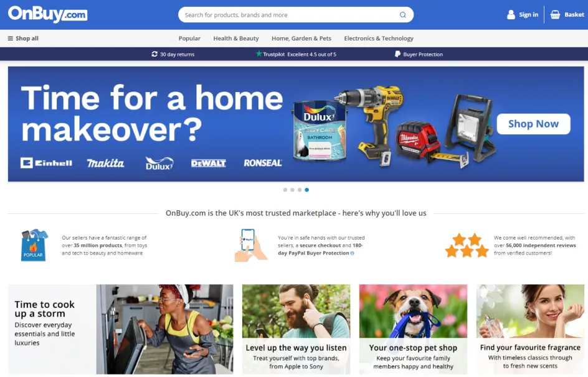Select the third carousel dot
The image size is (588, 377).
(299, 190)
